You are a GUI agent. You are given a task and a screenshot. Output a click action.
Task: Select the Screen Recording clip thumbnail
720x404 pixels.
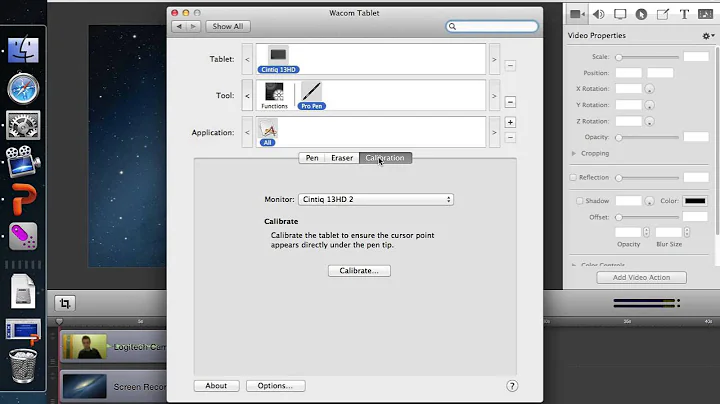pyautogui.click(x=84, y=386)
